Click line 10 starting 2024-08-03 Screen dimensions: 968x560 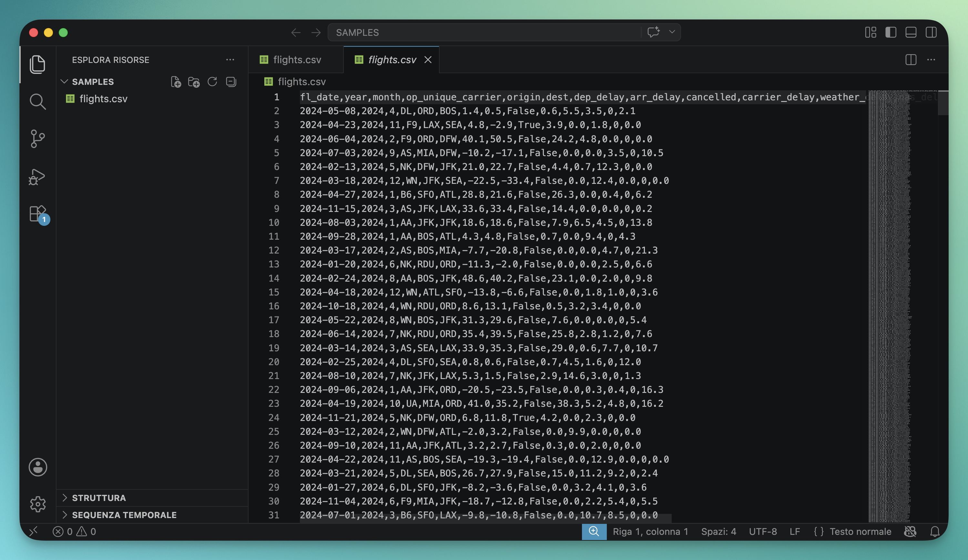point(476,223)
